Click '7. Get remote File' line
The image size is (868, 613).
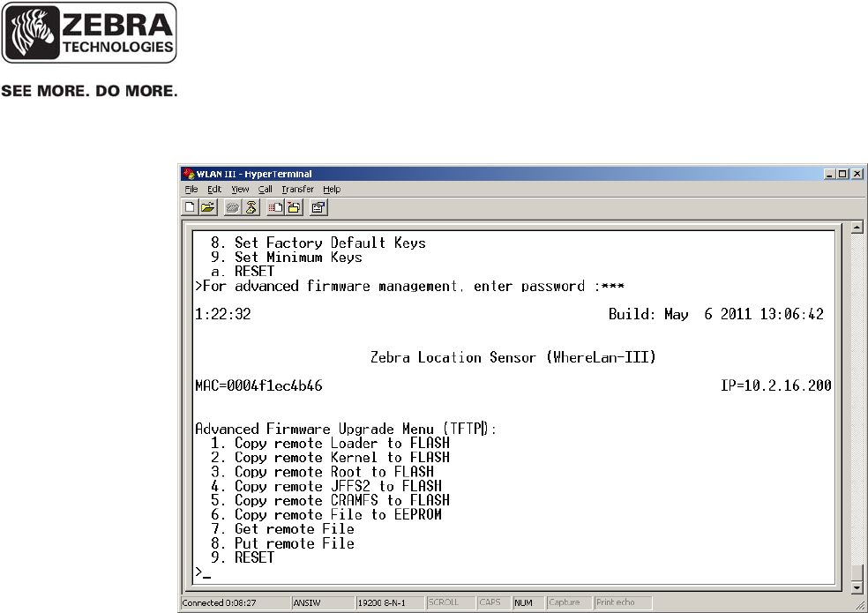(x=282, y=529)
